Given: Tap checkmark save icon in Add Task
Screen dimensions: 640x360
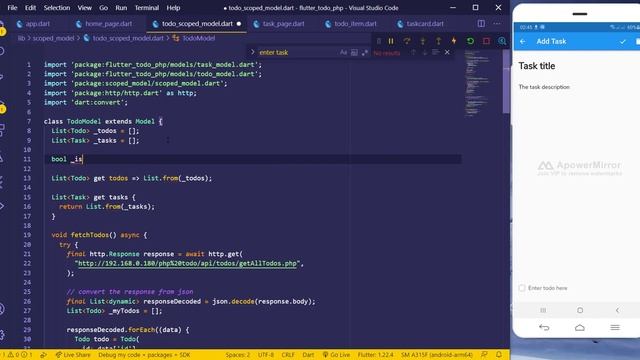Looking at the screenshot, I should click(x=622, y=42).
